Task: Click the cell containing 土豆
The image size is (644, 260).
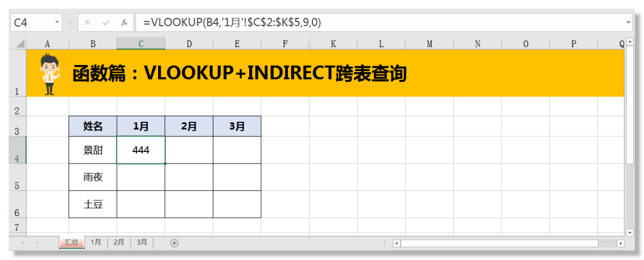Action: click(93, 204)
